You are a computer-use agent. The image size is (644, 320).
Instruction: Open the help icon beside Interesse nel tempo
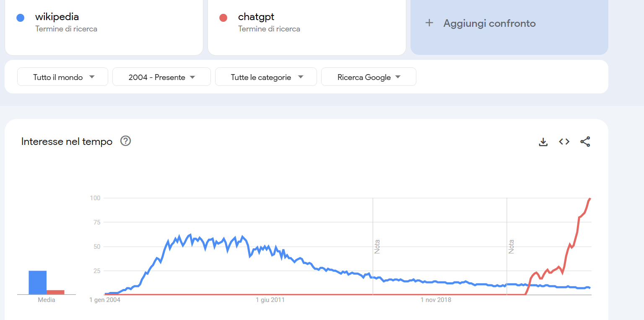click(126, 141)
